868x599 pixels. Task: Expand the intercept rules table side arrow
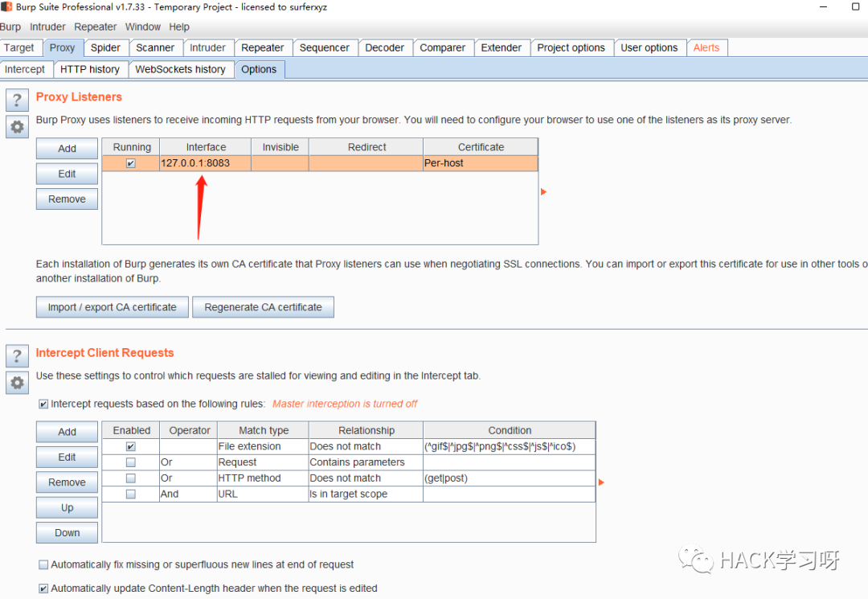(x=601, y=482)
